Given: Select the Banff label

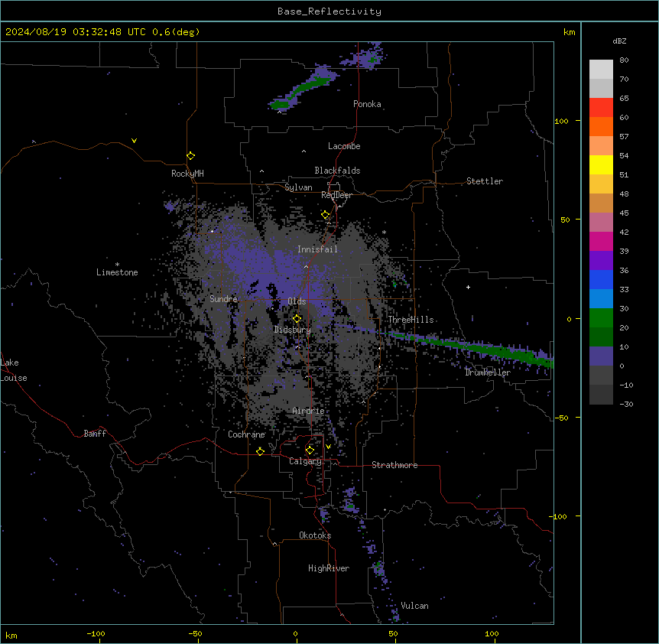Looking at the screenshot, I should 95,434.
